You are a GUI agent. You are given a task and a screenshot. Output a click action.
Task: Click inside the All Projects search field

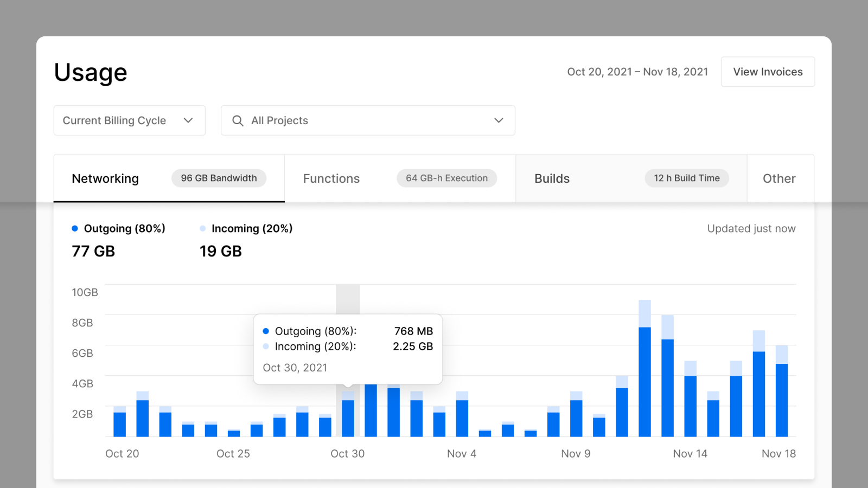[325, 120]
